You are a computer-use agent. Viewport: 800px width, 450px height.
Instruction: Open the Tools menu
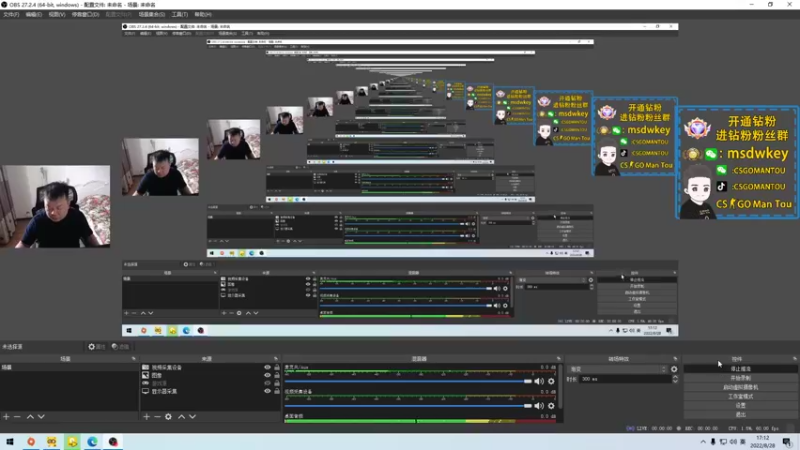(180, 14)
